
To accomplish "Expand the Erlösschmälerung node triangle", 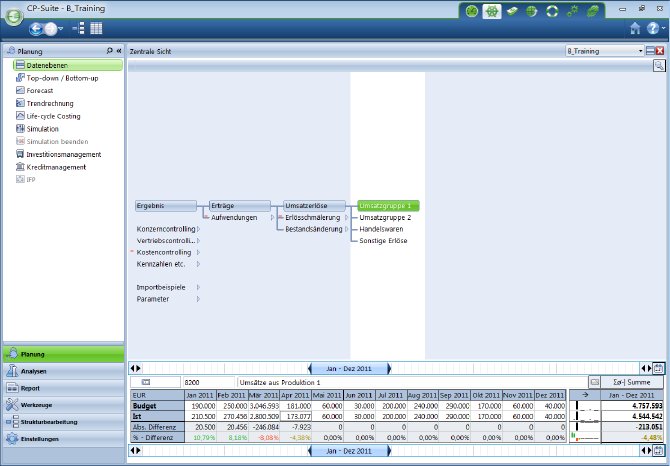I will (x=346, y=217).
